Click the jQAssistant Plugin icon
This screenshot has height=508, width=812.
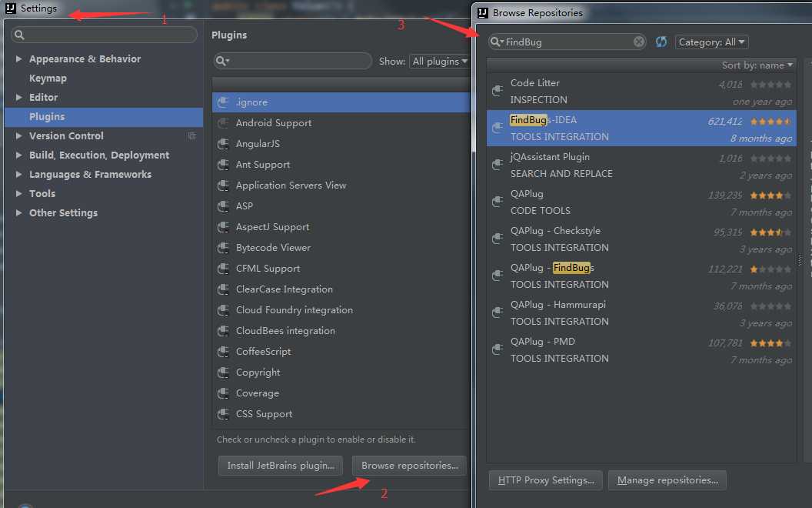[x=498, y=164]
